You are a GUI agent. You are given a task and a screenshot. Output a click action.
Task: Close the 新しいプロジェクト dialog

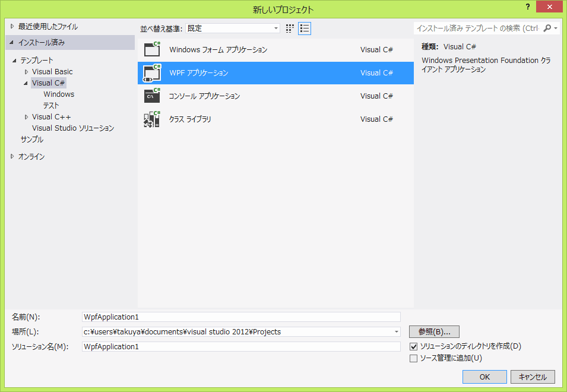point(550,7)
